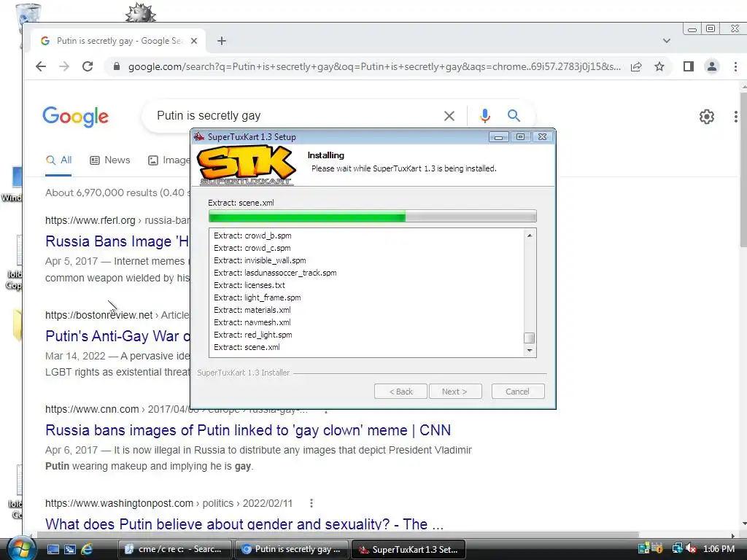Click the Google logo
Viewport: 747px width, 560px height.
point(75,116)
